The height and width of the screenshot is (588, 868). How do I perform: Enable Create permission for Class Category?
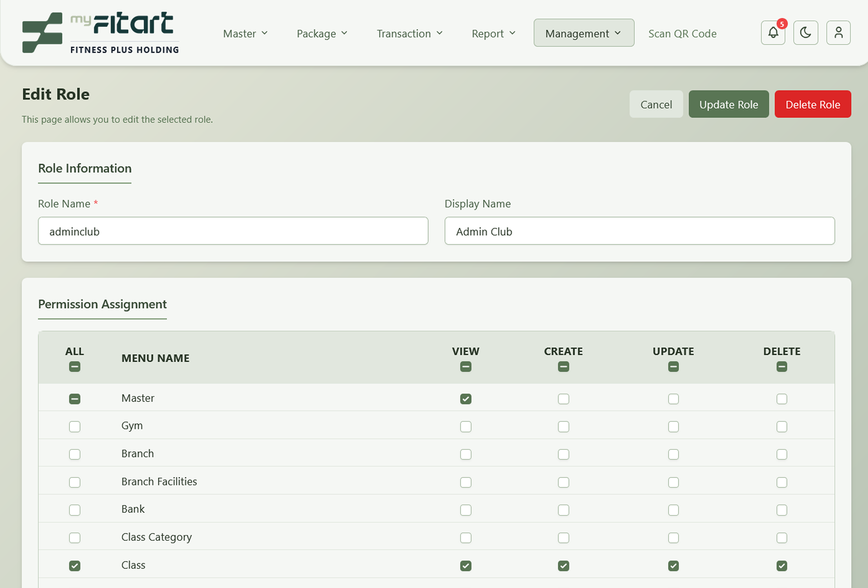tap(563, 538)
